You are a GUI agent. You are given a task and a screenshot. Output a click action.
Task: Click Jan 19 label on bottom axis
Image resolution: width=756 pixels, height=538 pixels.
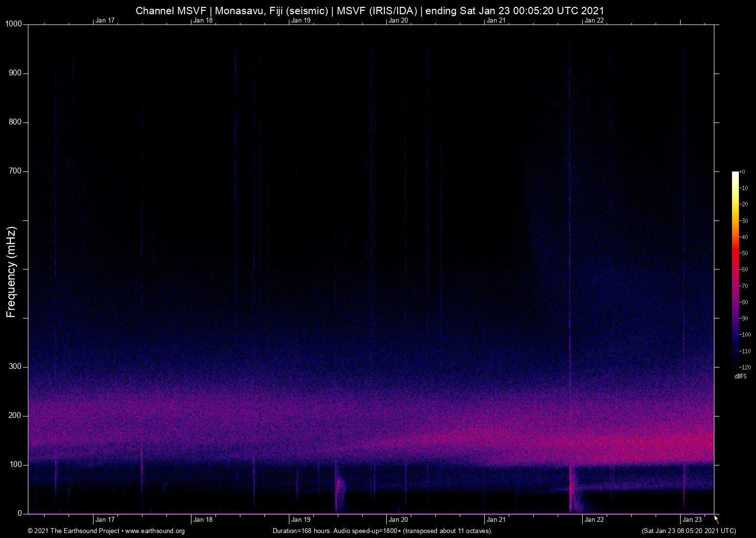[x=301, y=520]
